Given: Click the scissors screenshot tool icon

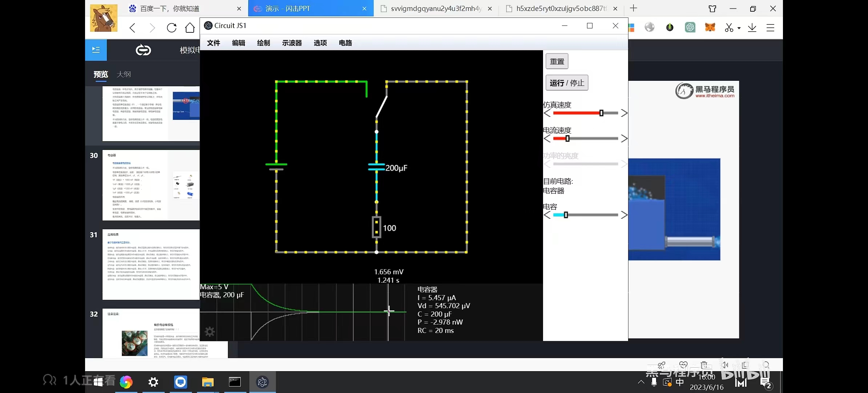Looking at the screenshot, I should pyautogui.click(x=729, y=28).
